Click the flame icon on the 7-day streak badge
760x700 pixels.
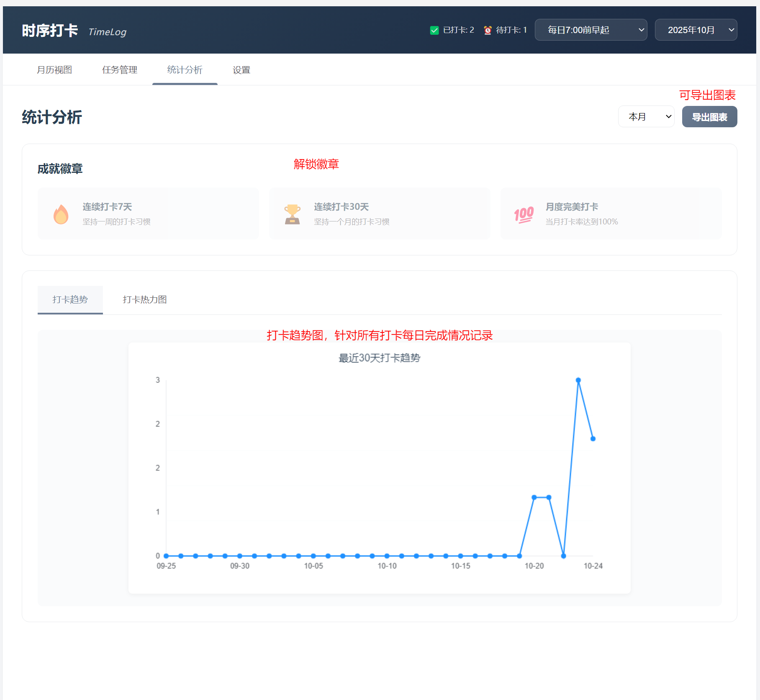tap(61, 214)
